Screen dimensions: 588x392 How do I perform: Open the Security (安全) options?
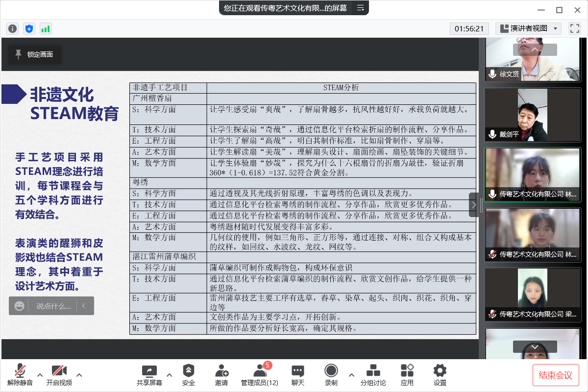pos(189,375)
